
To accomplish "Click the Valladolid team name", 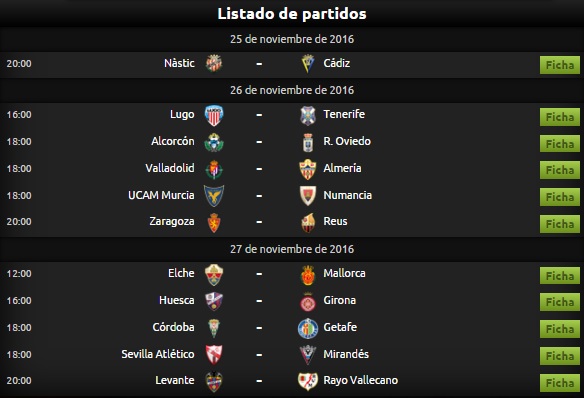I will [x=170, y=168].
